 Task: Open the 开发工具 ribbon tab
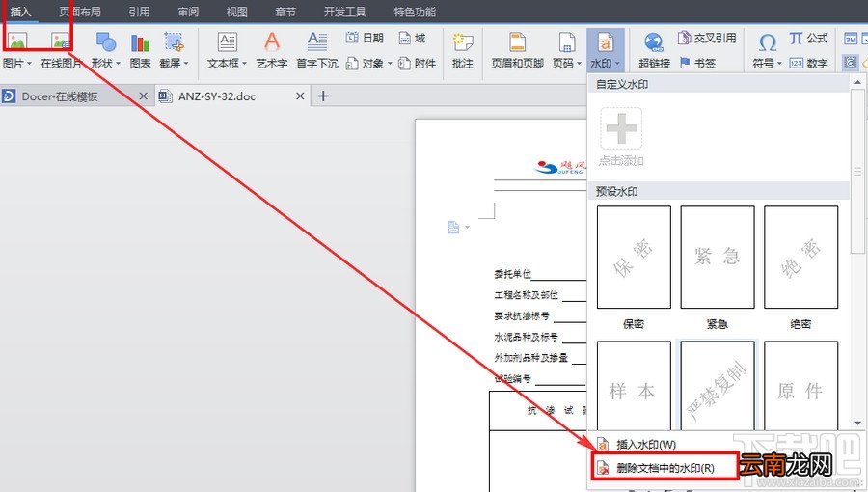tap(345, 12)
